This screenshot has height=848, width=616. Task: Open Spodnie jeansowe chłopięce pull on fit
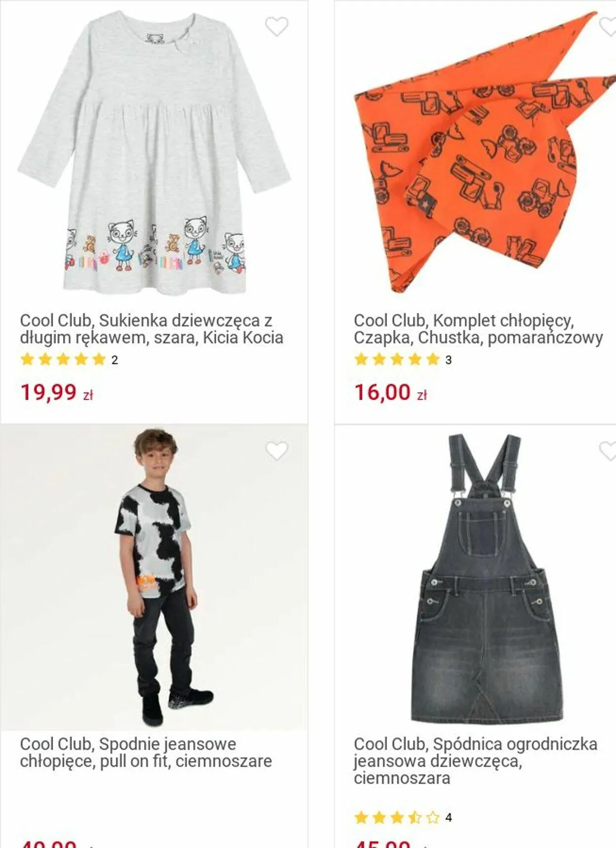coord(146,752)
